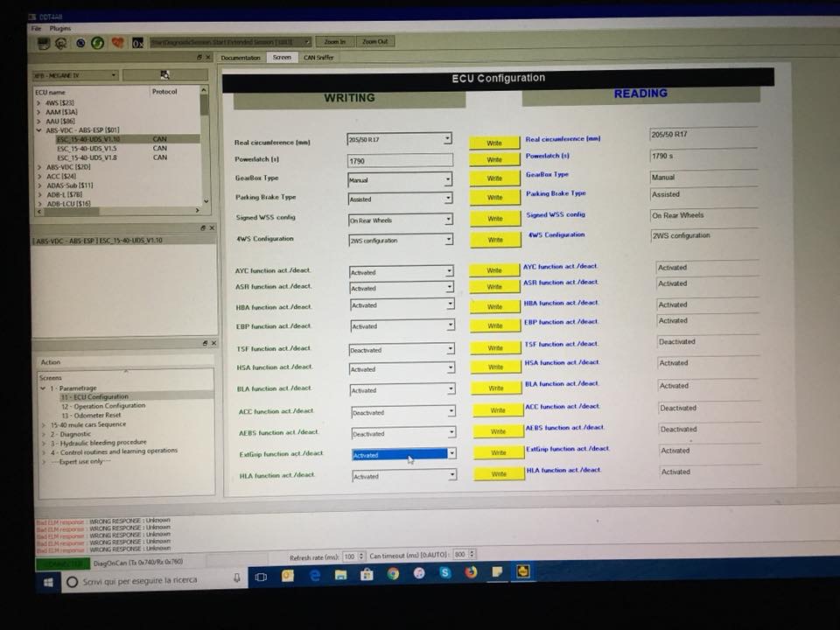
Task: Close the ECU list panel with its X
Action: pos(208,57)
